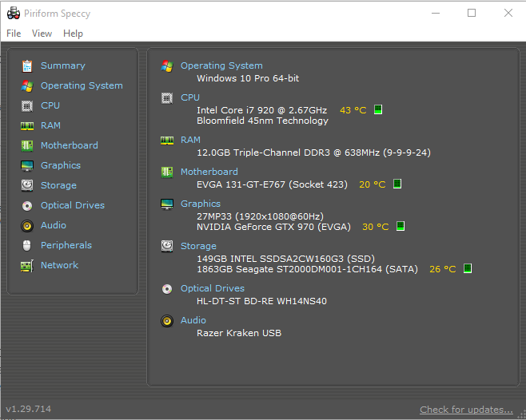Viewport: 526px width, 420px height.
Task: Click the Storage heading link in main panel
Action: click(198, 246)
